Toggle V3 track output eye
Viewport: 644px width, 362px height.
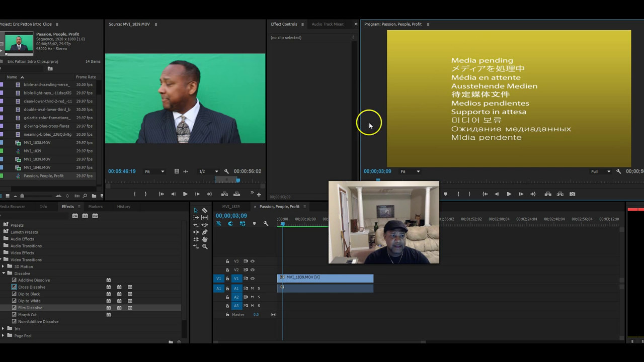pos(253,261)
